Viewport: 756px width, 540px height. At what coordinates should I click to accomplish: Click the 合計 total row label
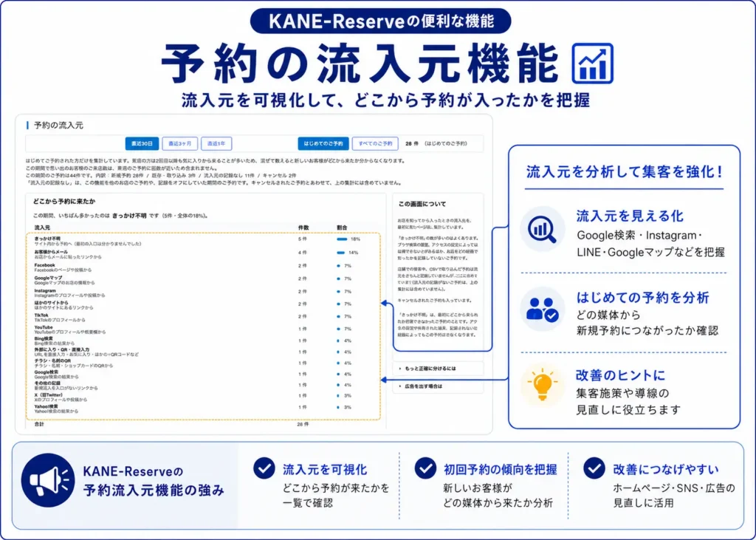click(x=39, y=424)
